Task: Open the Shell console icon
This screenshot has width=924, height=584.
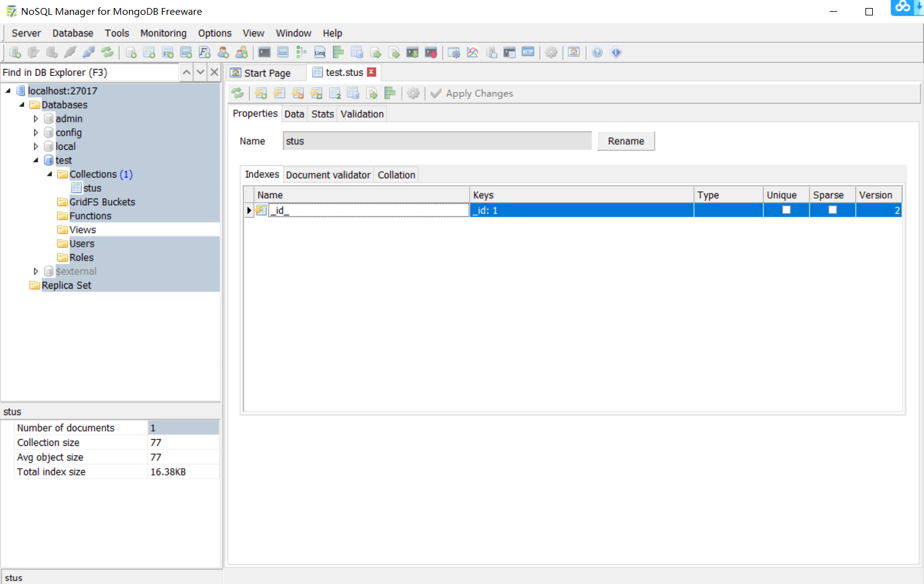Action: (264, 52)
